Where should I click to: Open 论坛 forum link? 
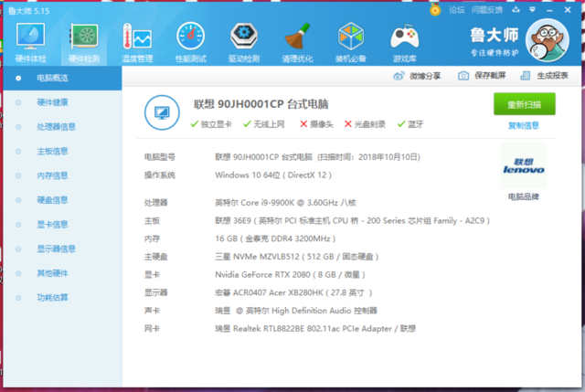click(x=457, y=10)
